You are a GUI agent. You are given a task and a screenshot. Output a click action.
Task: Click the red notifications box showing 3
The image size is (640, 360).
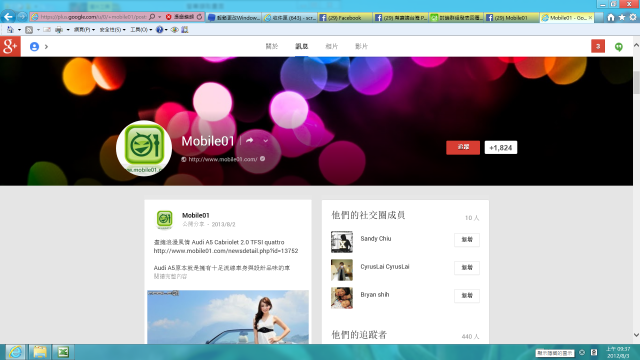598,46
